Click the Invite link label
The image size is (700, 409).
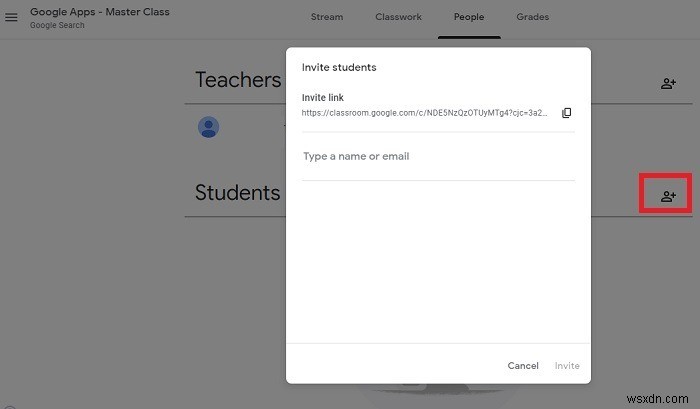coord(323,97)
